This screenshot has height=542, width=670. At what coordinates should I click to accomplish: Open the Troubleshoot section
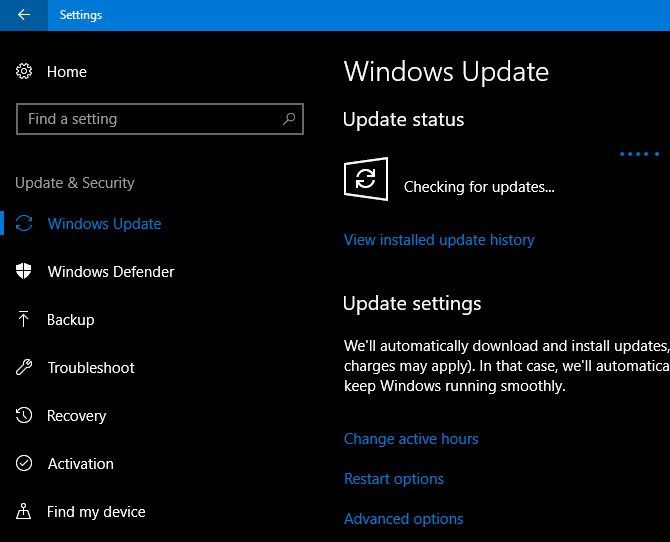click(91, 368)
